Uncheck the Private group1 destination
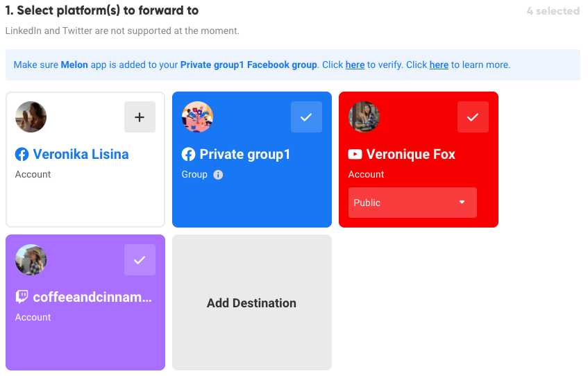This screenshot has height=376, width=588. coord(306,117)
